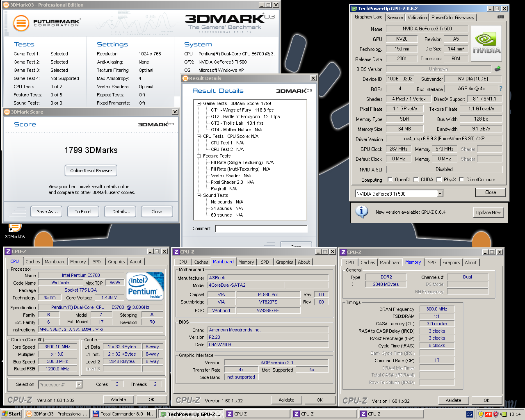Collapse the CPU Tests tree node
Viewport: 525px width, 420px height.
pos(199,136)
